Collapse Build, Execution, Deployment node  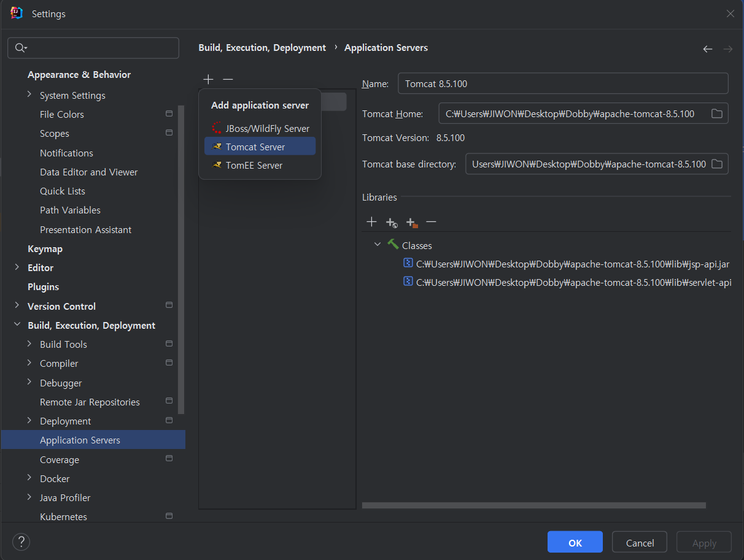pyautogui.click(x=17, y=324)
